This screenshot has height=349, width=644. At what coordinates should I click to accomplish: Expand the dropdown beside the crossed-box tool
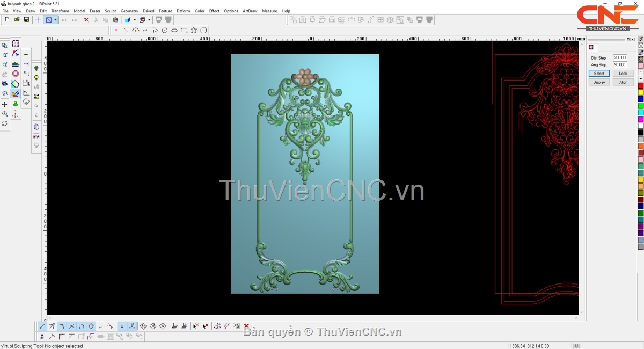pos(55,20)
